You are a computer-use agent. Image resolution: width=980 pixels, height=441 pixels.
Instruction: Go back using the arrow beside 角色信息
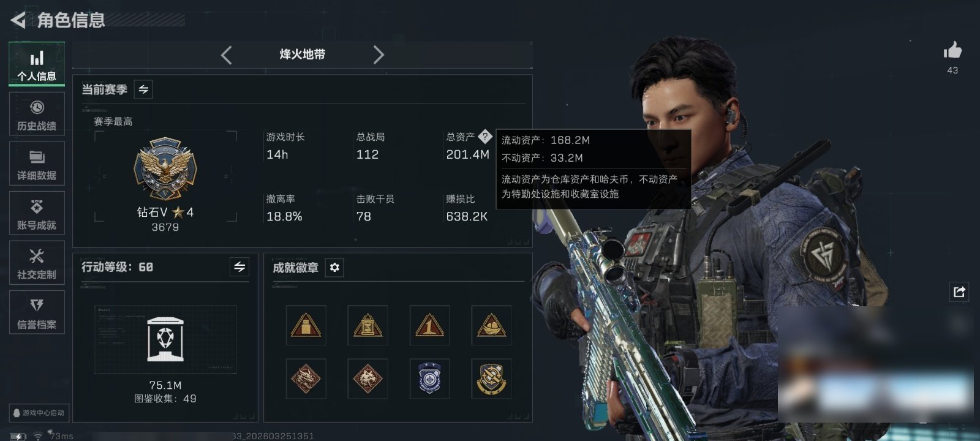pyautogui.click(x=18, y=20)
